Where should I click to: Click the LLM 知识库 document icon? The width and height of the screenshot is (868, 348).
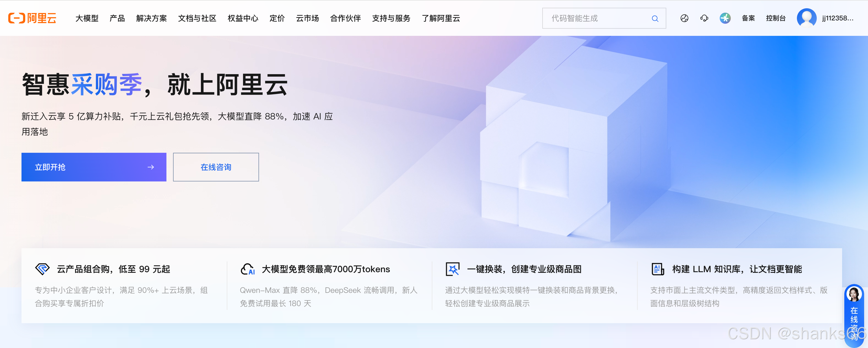point(657,269)
